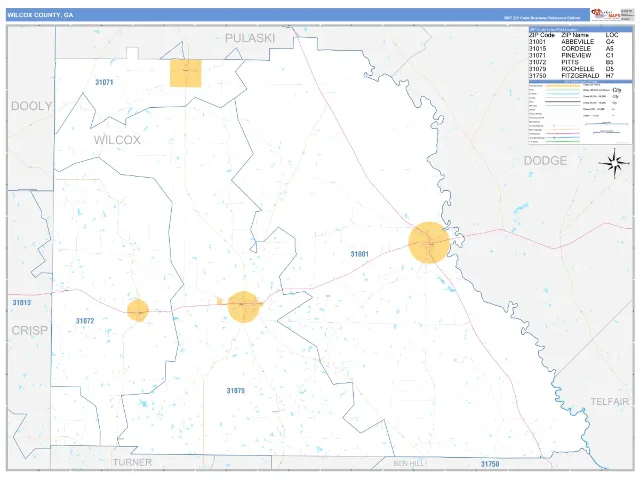The width and height of the screenshot is (640, 480).
Task: Click the orange line sample in the legend
Action: pyautogui.click(x=563, y=86)
